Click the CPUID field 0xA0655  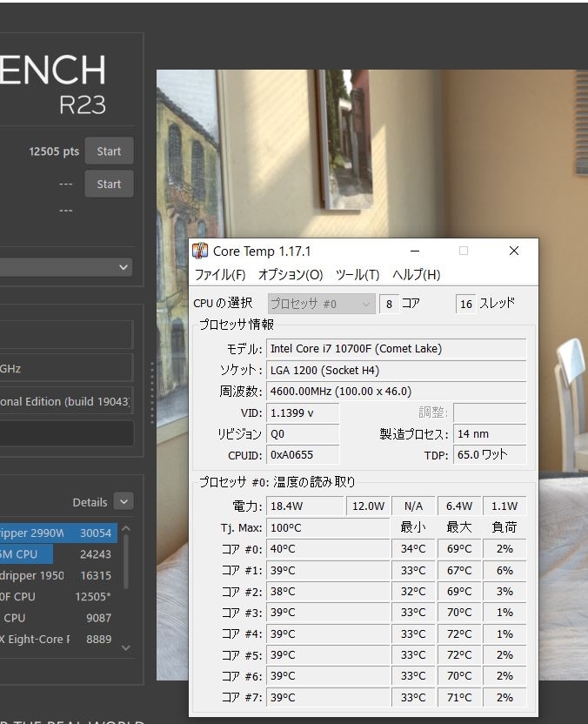(x=303, y=455)
